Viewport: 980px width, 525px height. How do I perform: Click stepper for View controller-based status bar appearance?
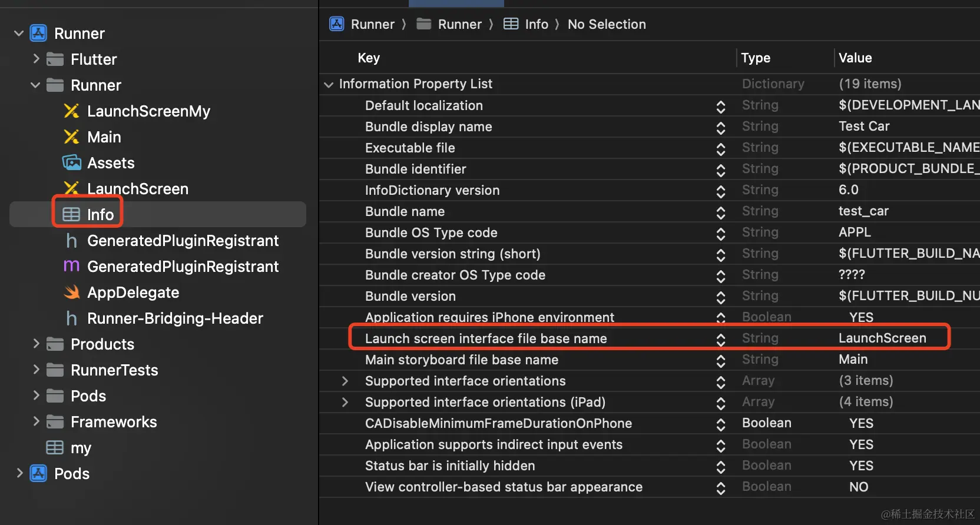(x=720, y=487)
